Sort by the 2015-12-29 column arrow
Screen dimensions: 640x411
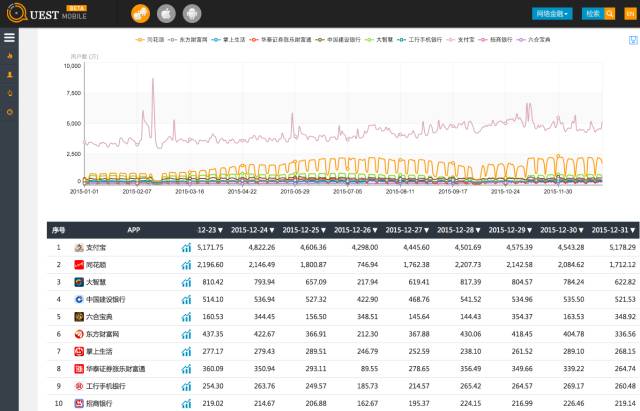[529, 230]
